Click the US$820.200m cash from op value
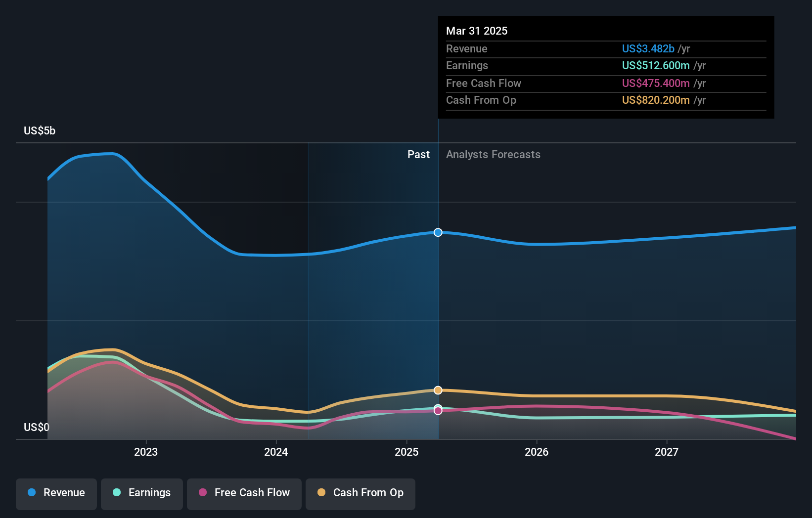The width and height of the screenshot is (812, 518). tap(656, 100)
